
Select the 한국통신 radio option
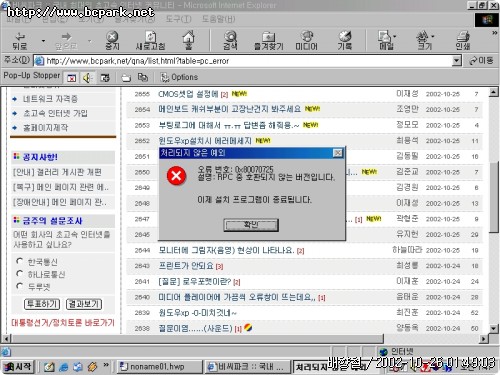click(x=20, y=261)
